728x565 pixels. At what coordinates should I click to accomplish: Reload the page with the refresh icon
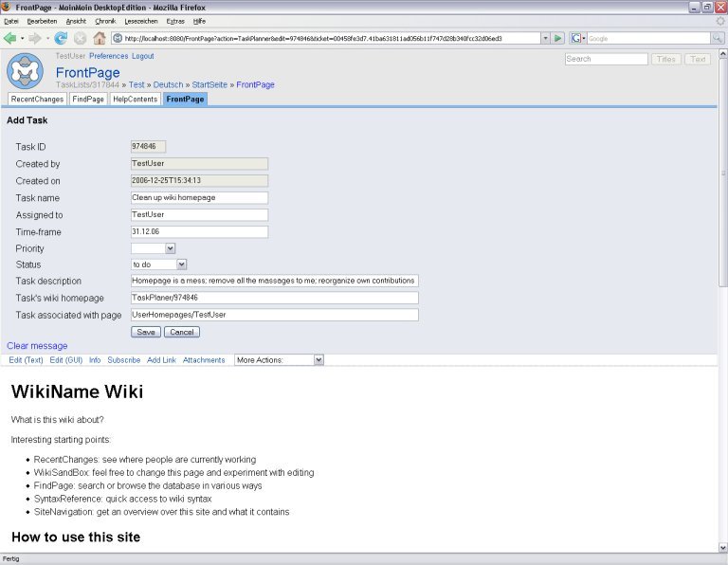coord(61,38)
